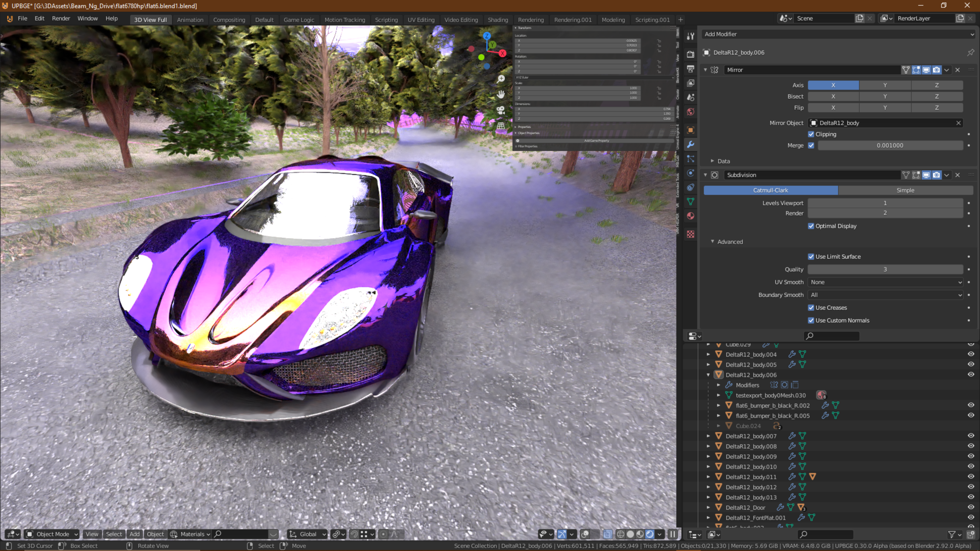Open the Render menu

point(61,18)
